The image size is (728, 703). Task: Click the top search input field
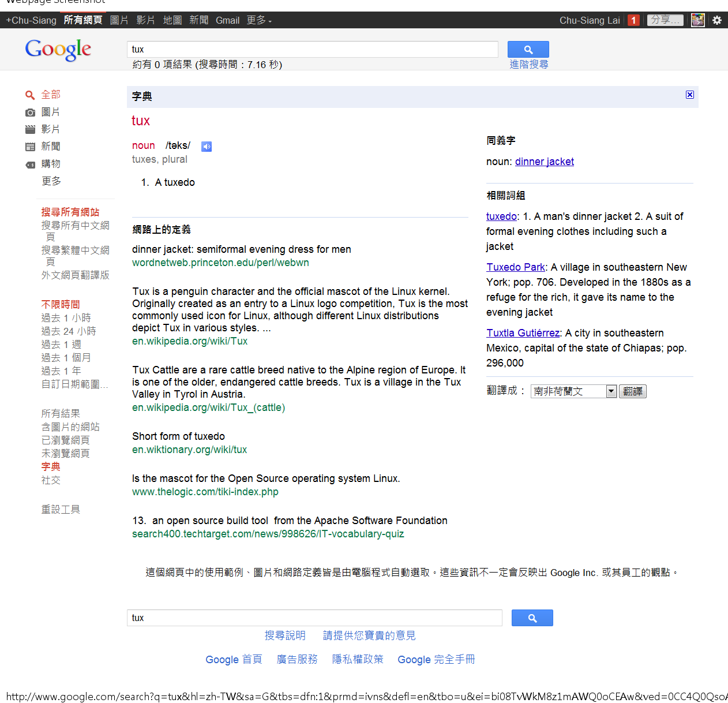(312, 49)
